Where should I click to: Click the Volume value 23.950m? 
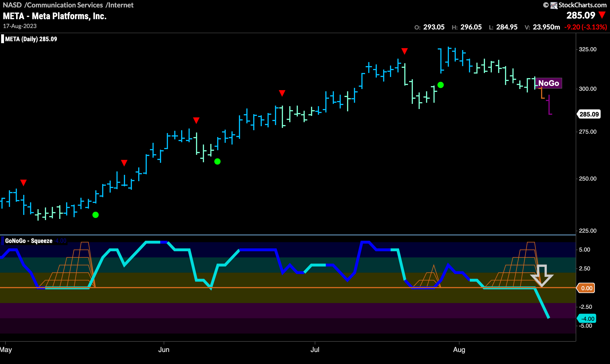[x=546, y=27]
